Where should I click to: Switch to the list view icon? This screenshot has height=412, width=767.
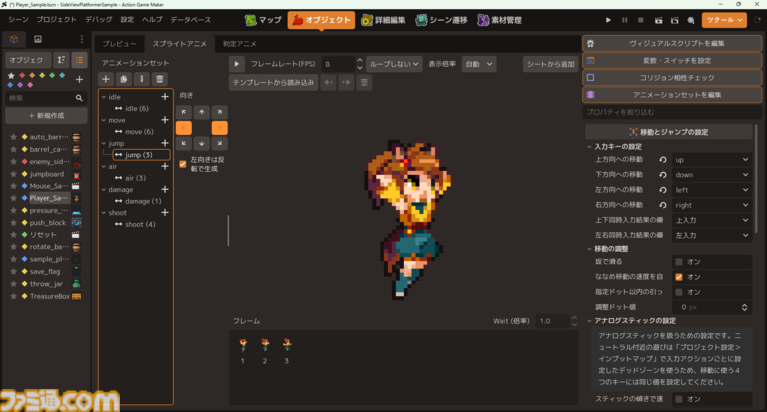click(79, 60)
